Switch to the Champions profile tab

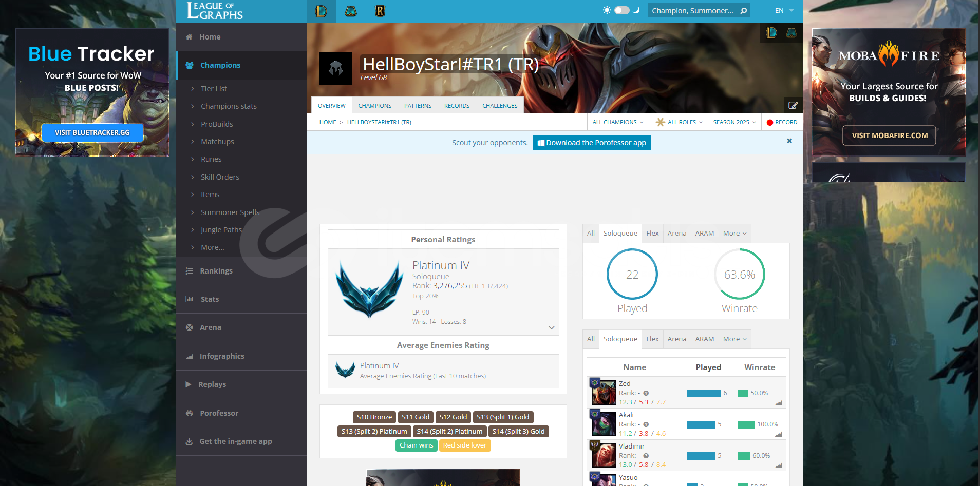[374, 106]
